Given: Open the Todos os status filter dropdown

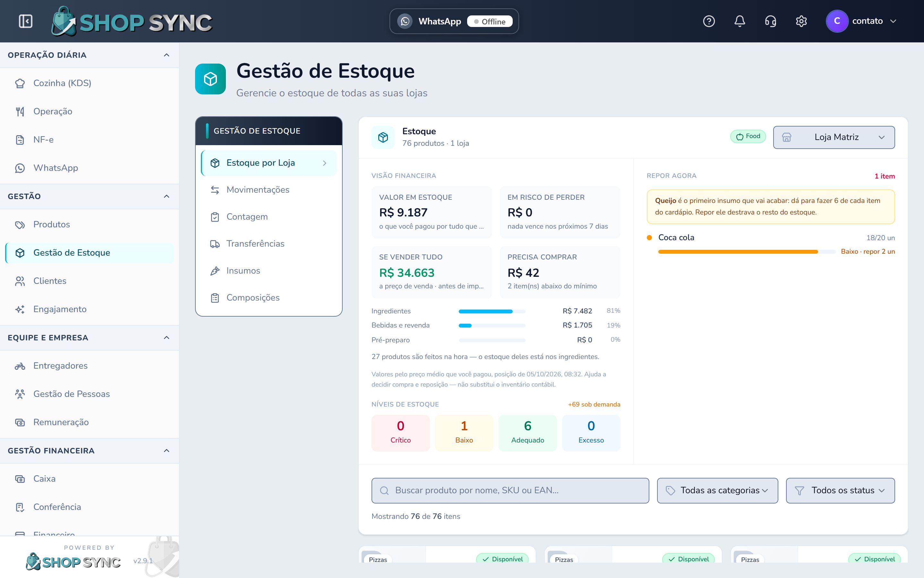Looking at the screenshot, I should point(840,490).
